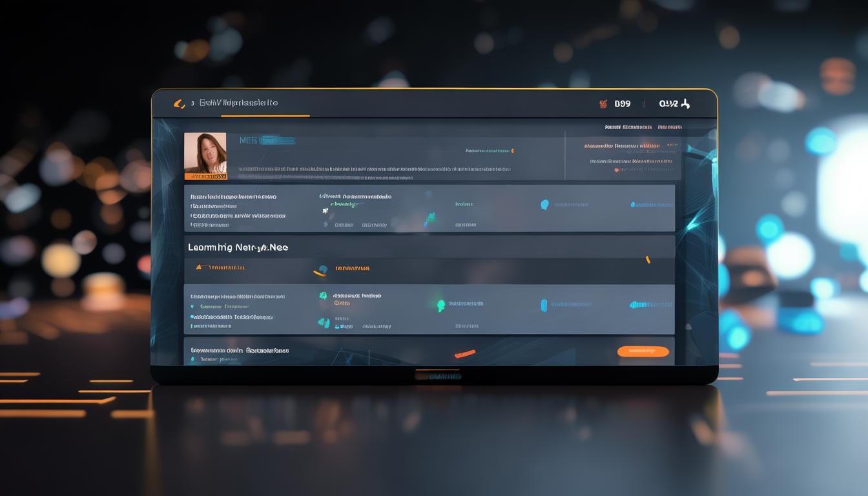Click the blue pill icon in lower panel
868x496 pixels.
[543, 305]
